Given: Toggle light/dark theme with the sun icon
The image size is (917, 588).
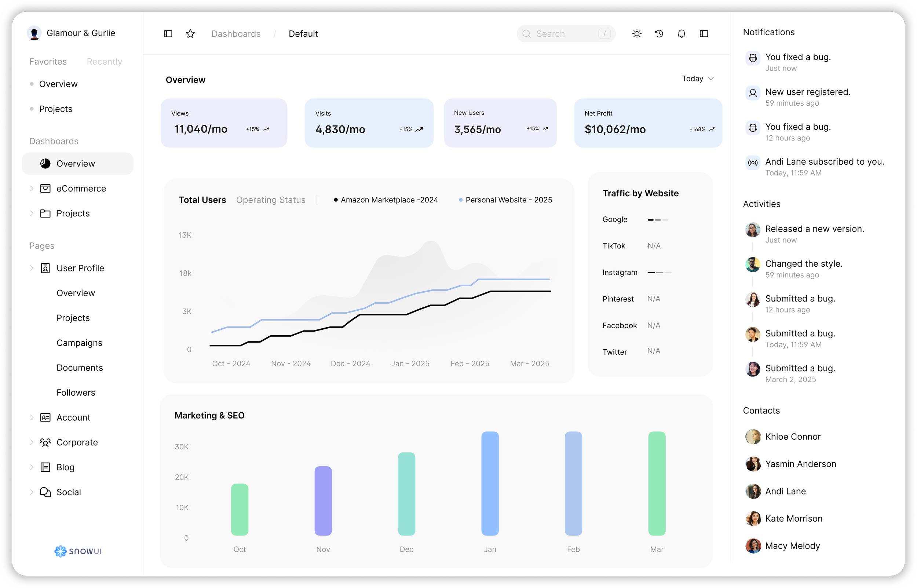Looking at the screenshot, I should click(x=636, y=34).
